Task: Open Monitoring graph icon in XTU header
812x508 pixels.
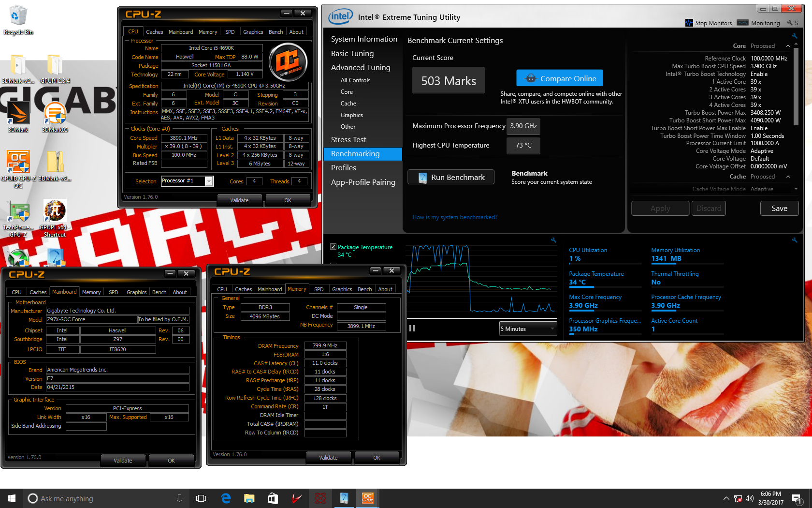Action: point(743,23)
